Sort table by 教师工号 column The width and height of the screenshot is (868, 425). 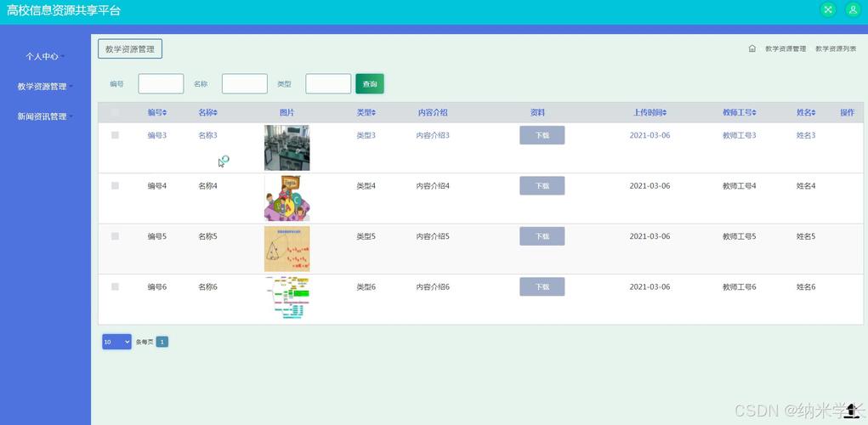[x=740, y=112]
